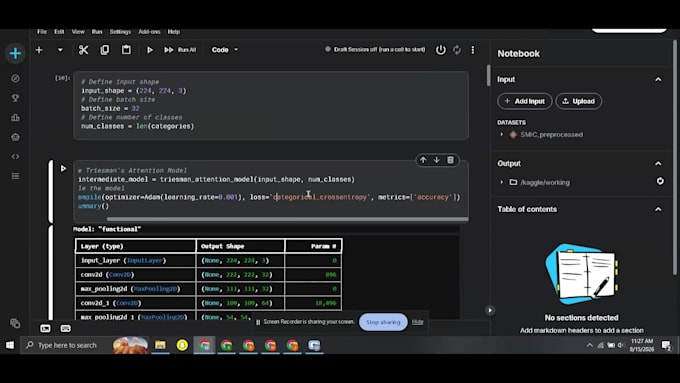Click the Type here to search box

(x=85, y=345)
